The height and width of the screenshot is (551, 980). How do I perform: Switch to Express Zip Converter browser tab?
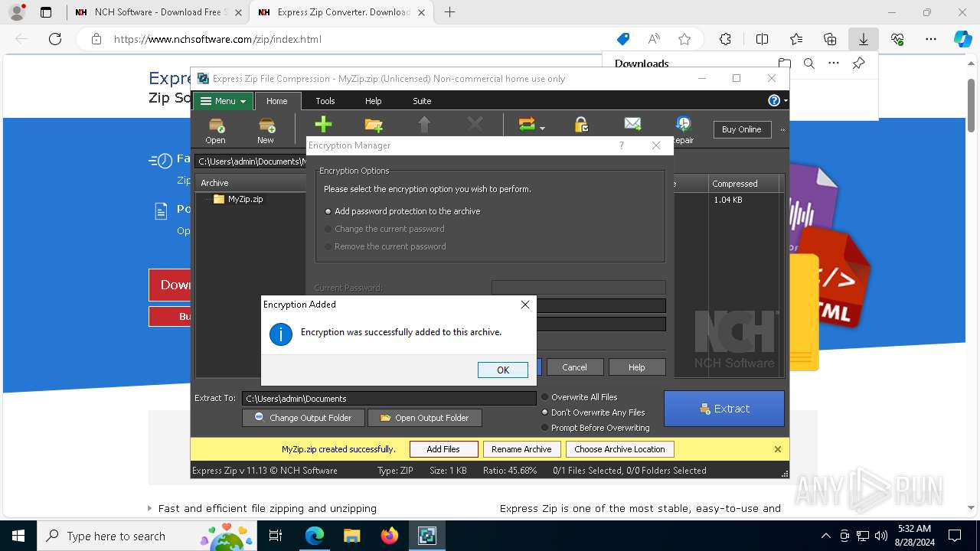(x=342, y=12)
